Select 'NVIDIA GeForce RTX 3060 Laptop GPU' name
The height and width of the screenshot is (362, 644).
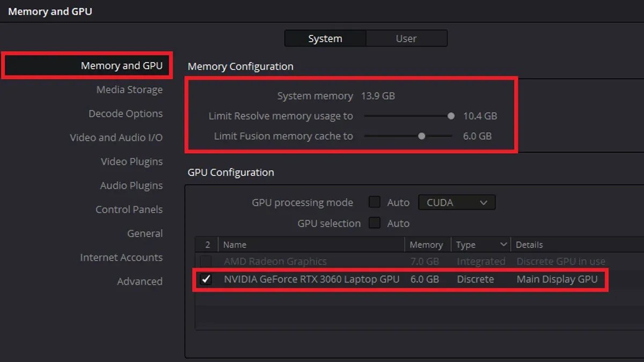click(312, 279)
